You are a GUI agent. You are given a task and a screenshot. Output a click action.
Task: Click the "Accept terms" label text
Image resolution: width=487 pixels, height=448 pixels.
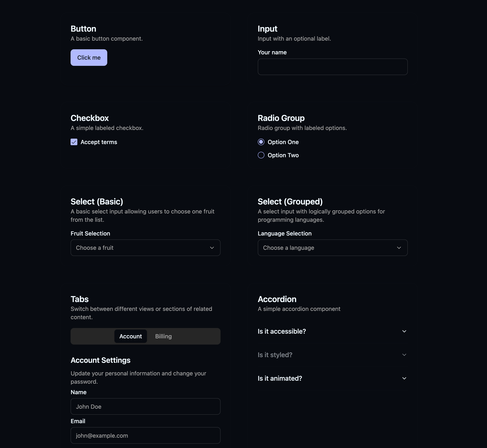click(99, 142)
